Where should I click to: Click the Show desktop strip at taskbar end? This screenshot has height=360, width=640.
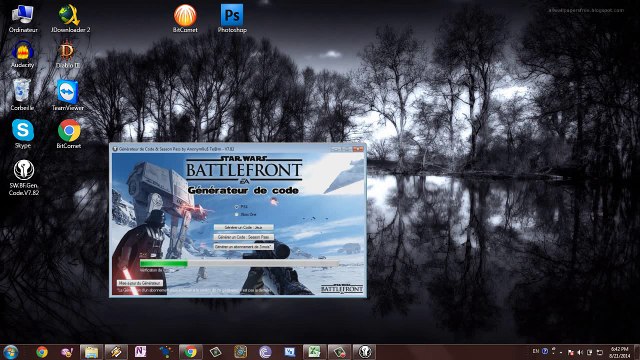point(637,352)
